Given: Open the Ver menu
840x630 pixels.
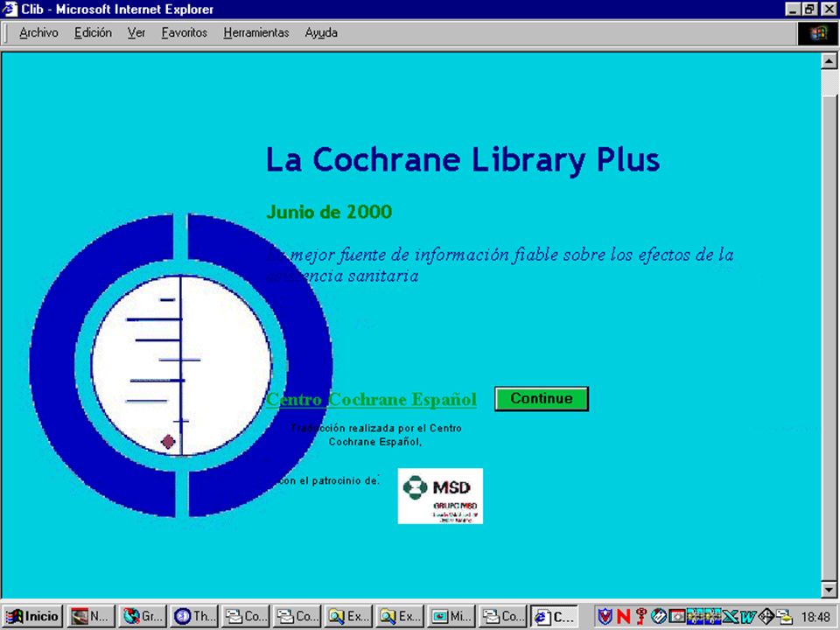Looking at the screenshot, I should 136,32.
